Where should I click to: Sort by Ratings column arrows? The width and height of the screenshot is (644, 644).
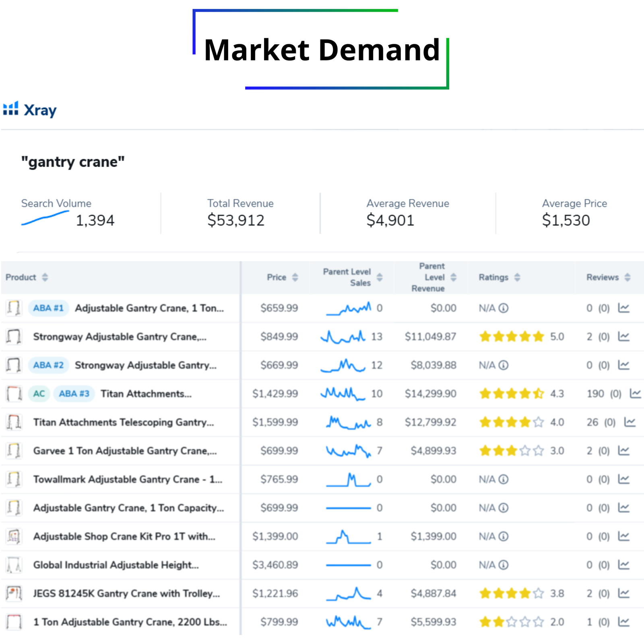coord(517,277)
